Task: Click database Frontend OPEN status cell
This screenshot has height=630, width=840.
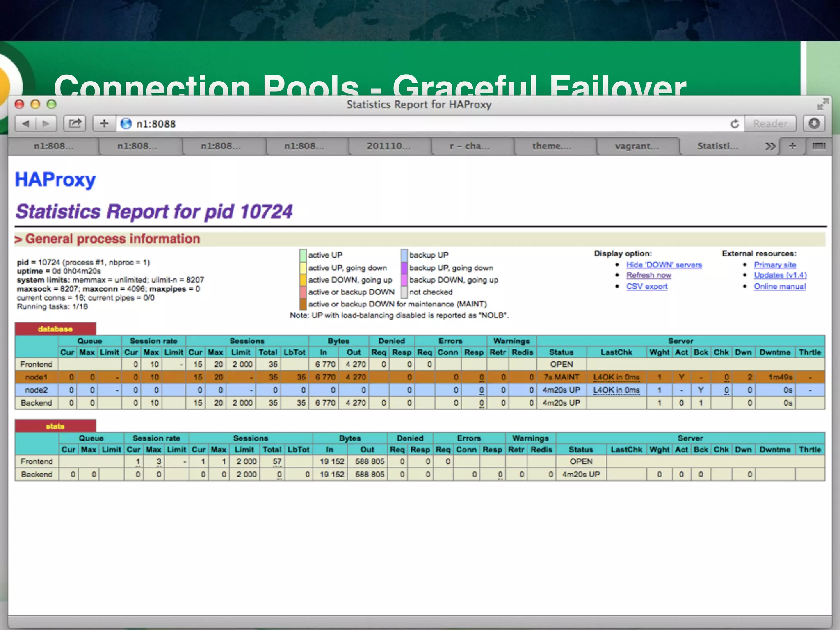Action: tap(562, 364)
